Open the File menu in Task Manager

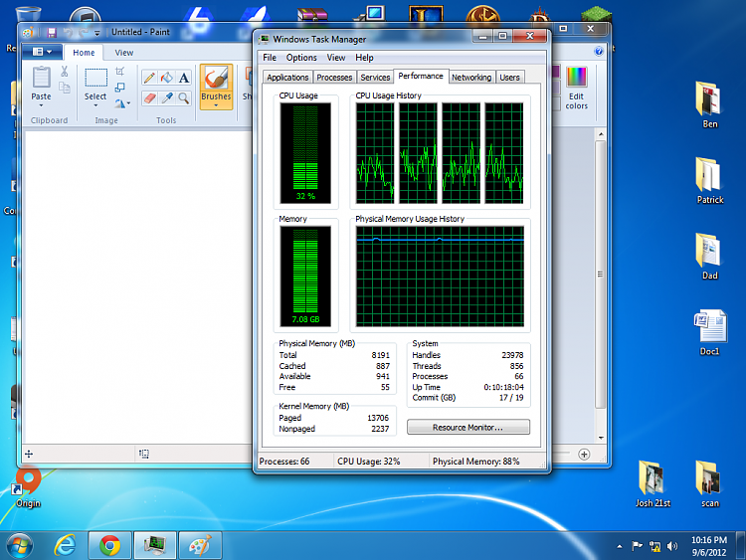270,58
